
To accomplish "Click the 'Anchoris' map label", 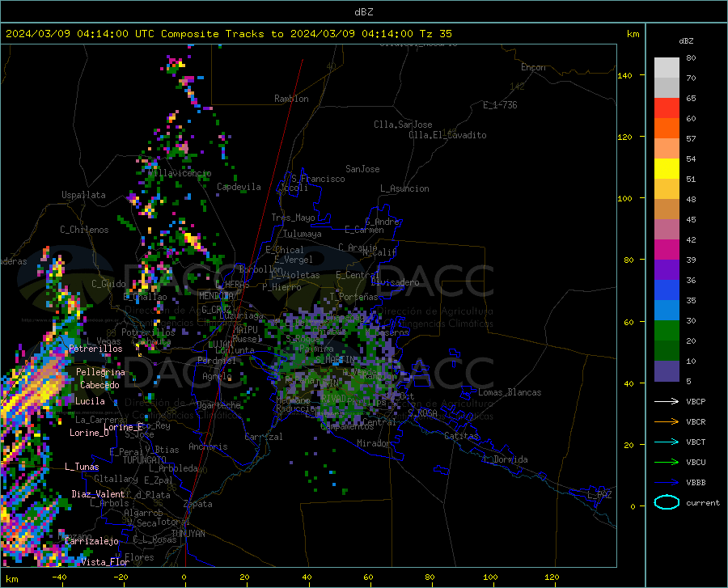I will tap(208, 447).
